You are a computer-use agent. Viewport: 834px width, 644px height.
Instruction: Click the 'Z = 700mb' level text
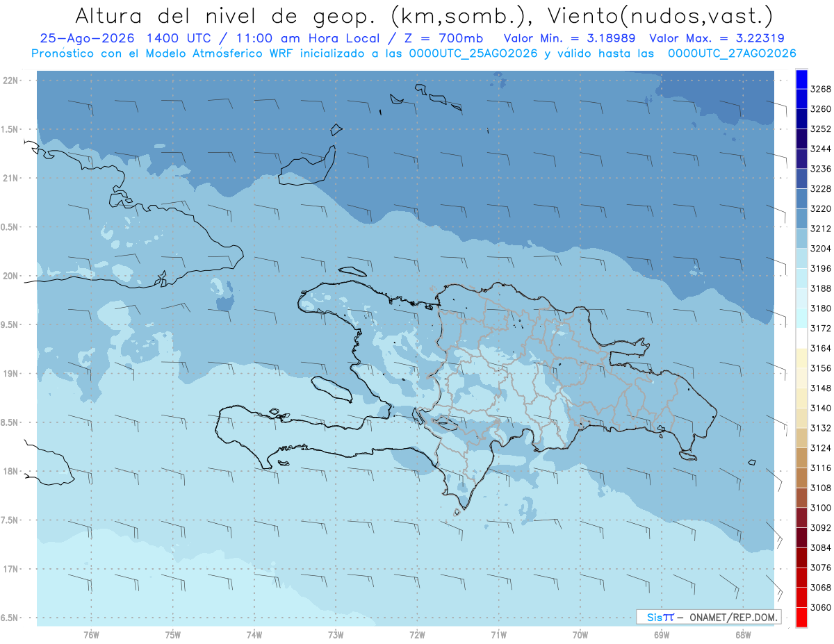click(x=445, y=38)
